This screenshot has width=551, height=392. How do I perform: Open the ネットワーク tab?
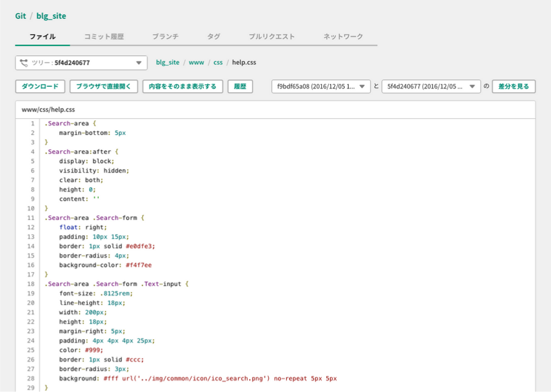tap(344, 37)
